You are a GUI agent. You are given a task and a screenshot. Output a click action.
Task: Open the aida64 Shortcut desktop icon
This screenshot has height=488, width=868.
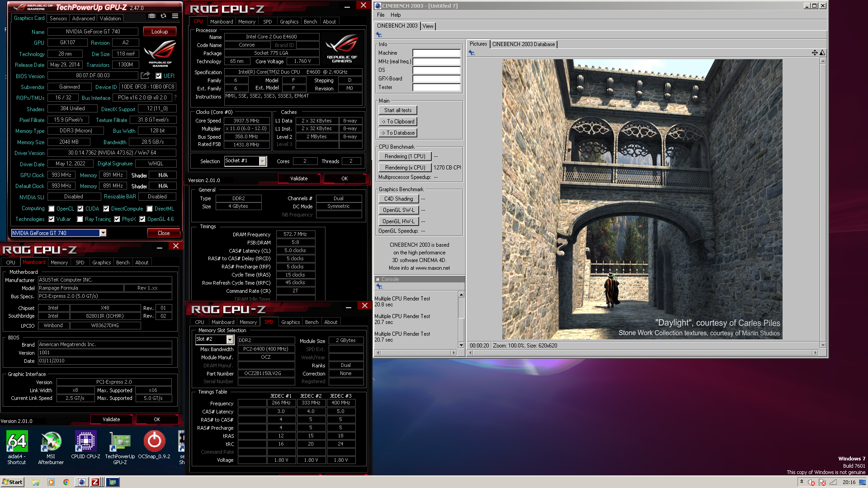[17, 447]
